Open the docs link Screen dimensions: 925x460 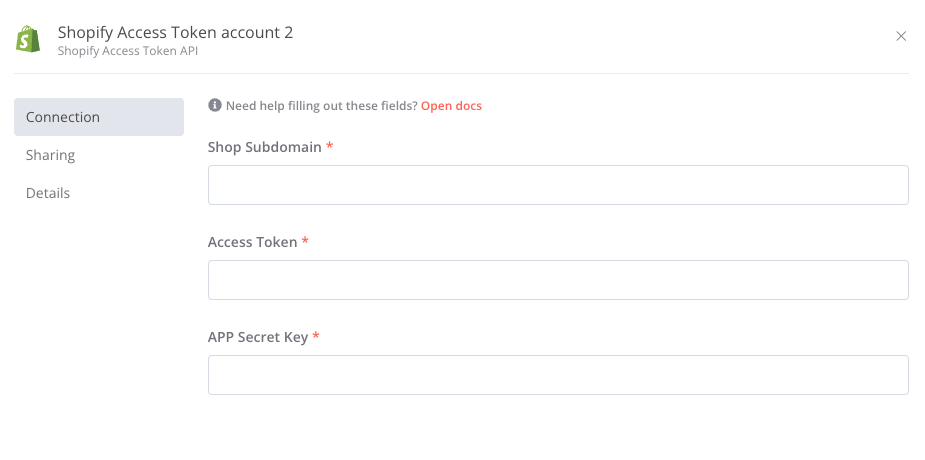click(x=451, y=106)
